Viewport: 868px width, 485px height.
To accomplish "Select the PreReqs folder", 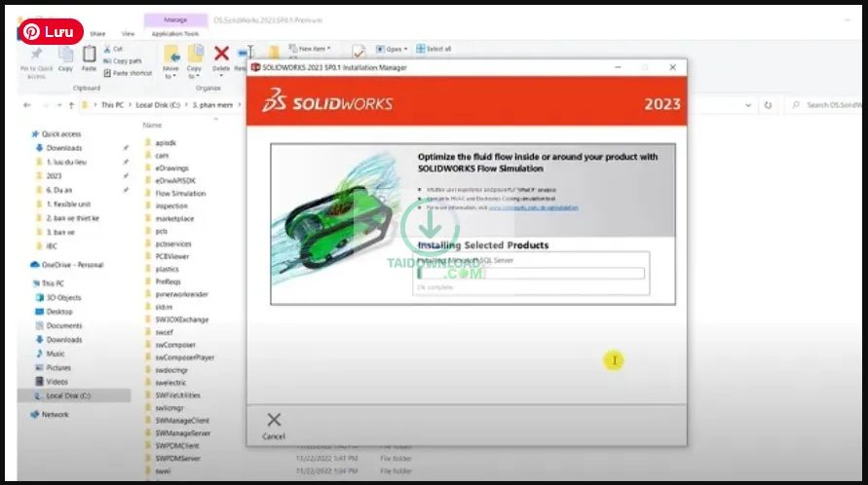I will (168, 281).
